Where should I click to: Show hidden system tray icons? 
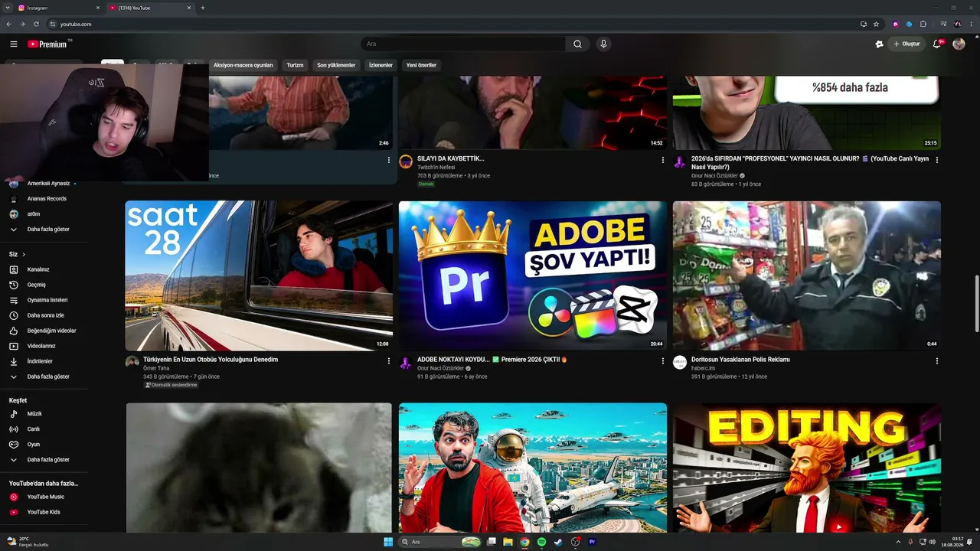[898, 542]
